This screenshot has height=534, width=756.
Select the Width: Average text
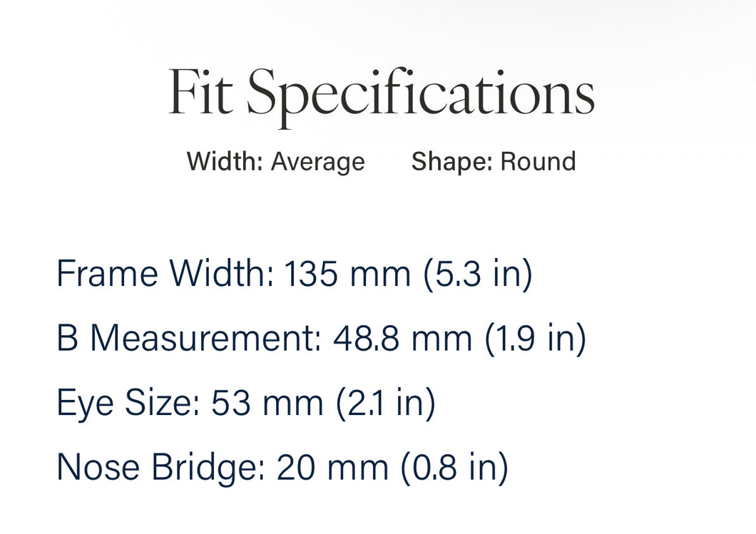point(276,161)
